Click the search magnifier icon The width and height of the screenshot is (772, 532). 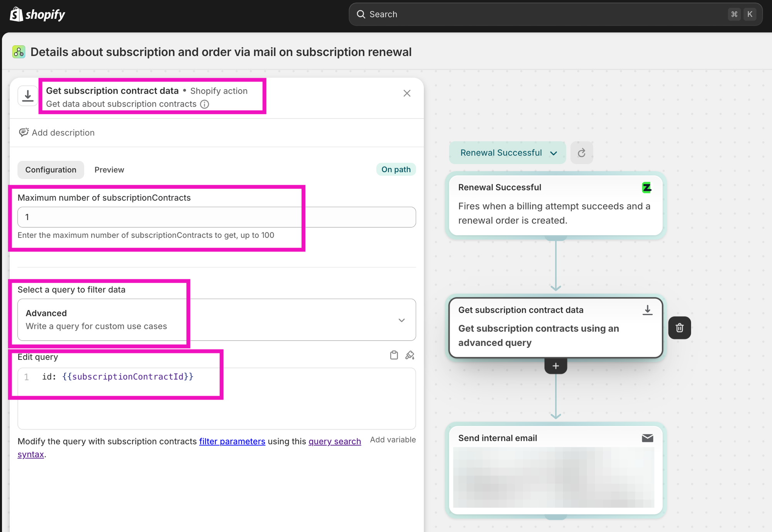coord(361,14)
